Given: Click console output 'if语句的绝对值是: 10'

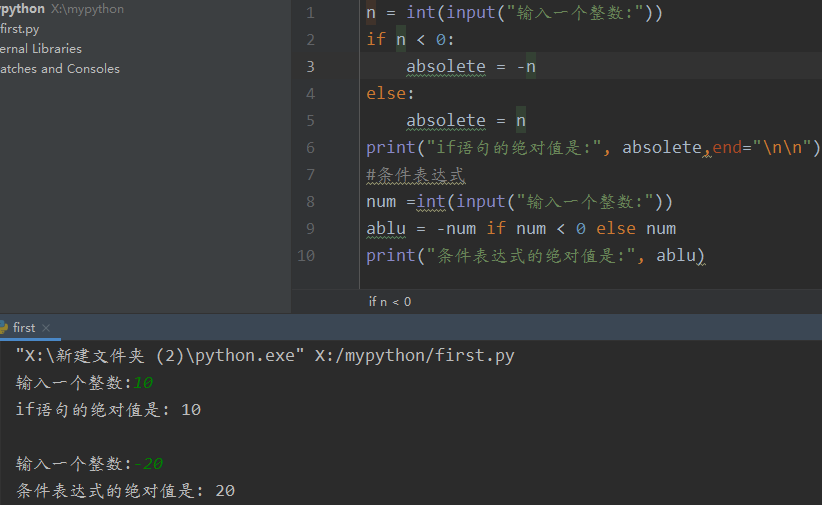Looking at the screenshot, I should point(108,410).
